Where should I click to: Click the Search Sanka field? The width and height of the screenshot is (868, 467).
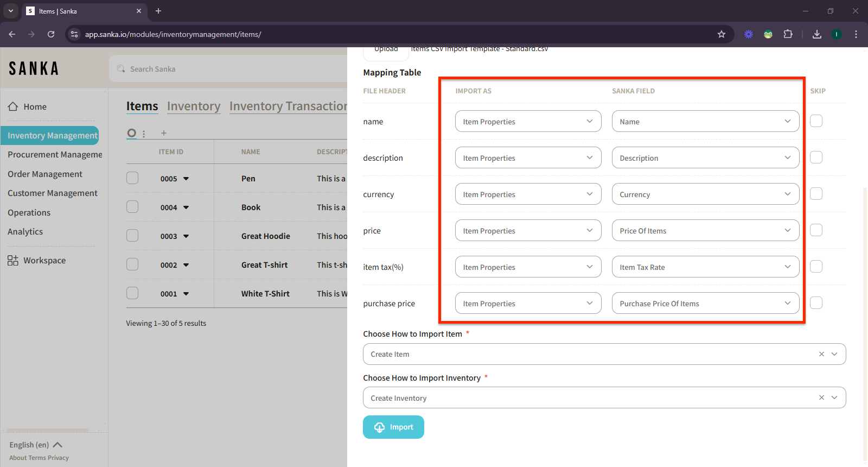(228, 69)
